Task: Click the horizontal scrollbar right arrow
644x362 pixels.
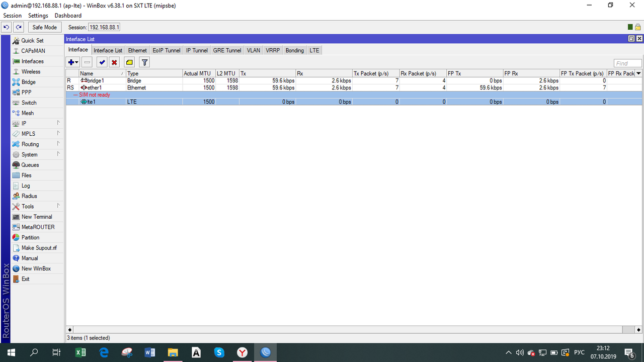Action: coord(639,330)
